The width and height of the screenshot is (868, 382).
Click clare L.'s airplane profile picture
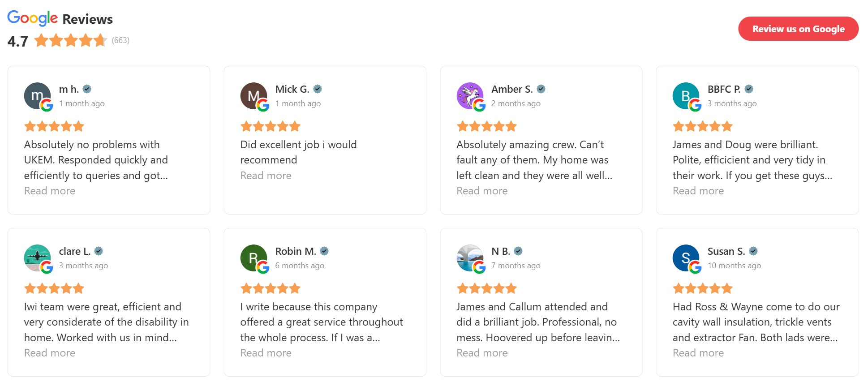(37, 258)
